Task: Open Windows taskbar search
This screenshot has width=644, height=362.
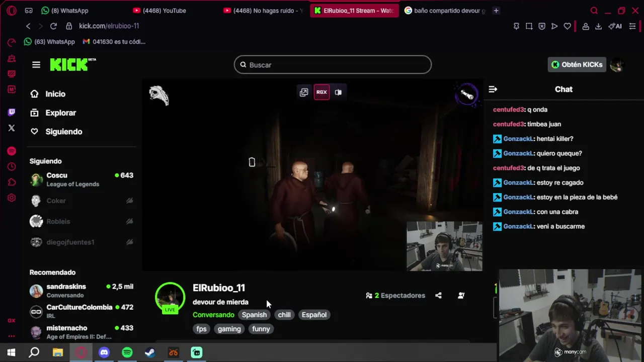Action: tap(34, 352)
